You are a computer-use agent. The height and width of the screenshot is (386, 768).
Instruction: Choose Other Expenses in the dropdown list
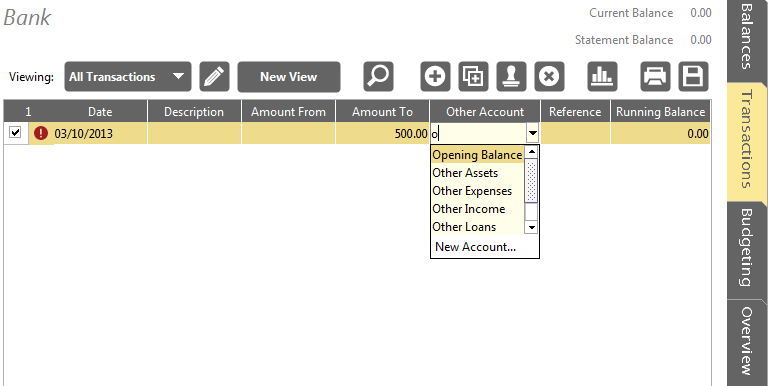(x=477, y=191)
